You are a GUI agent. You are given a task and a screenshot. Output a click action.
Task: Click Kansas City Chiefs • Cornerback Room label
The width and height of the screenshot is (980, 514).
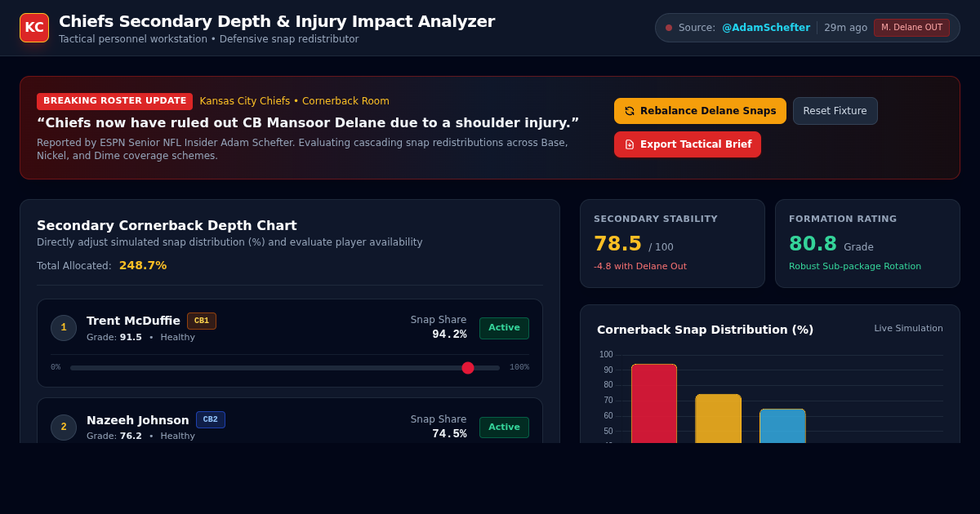295,101
